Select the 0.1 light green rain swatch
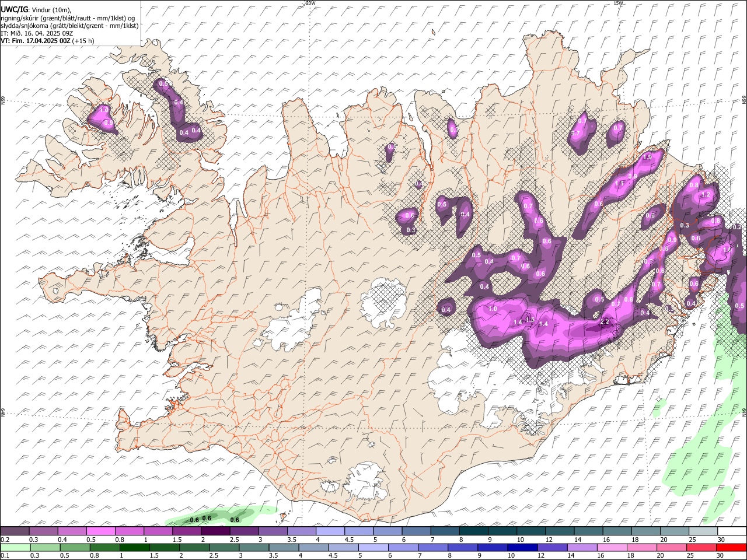The image size is (747, 560). [x=15, y=547]
